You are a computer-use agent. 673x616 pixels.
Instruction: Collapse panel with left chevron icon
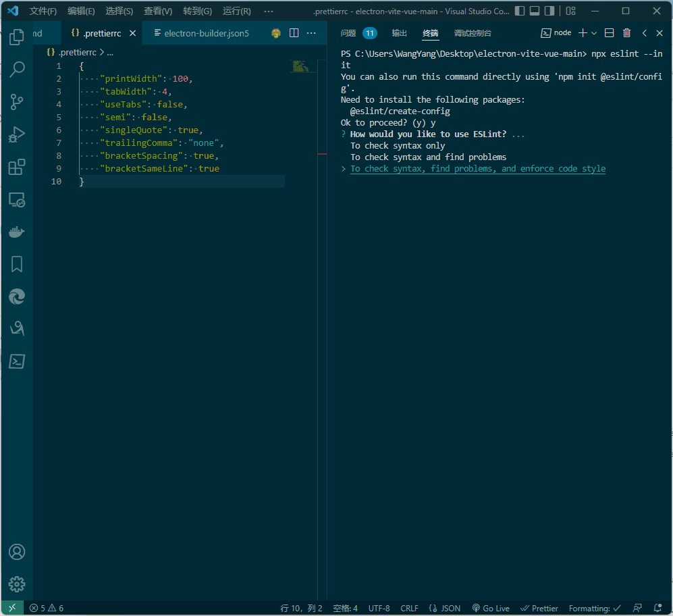tap(644, 33)
